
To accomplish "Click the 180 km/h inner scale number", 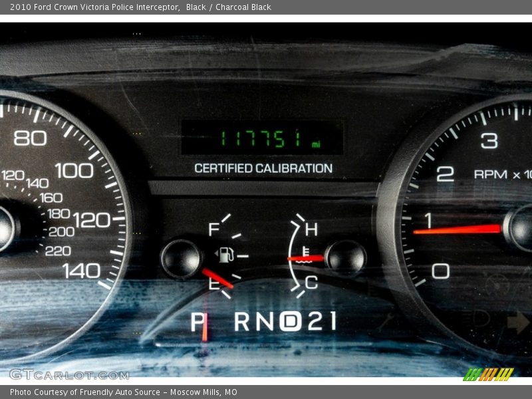I will pos(59,213).
